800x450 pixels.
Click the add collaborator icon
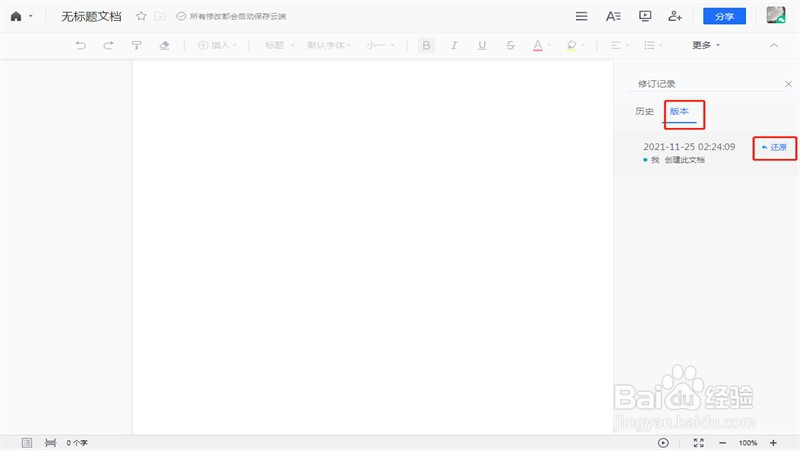[x=675, y=16]
